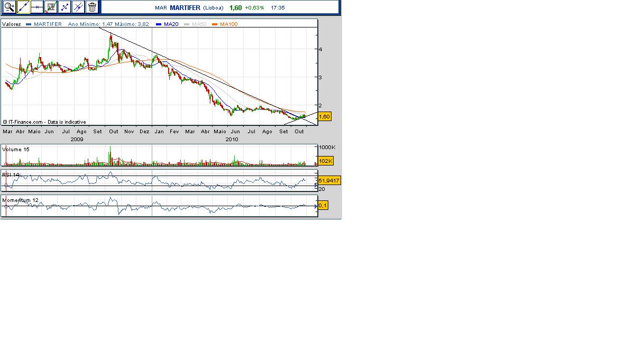Open the indicators list tool
The image size is (644, 359).
(x=51, y=7)
